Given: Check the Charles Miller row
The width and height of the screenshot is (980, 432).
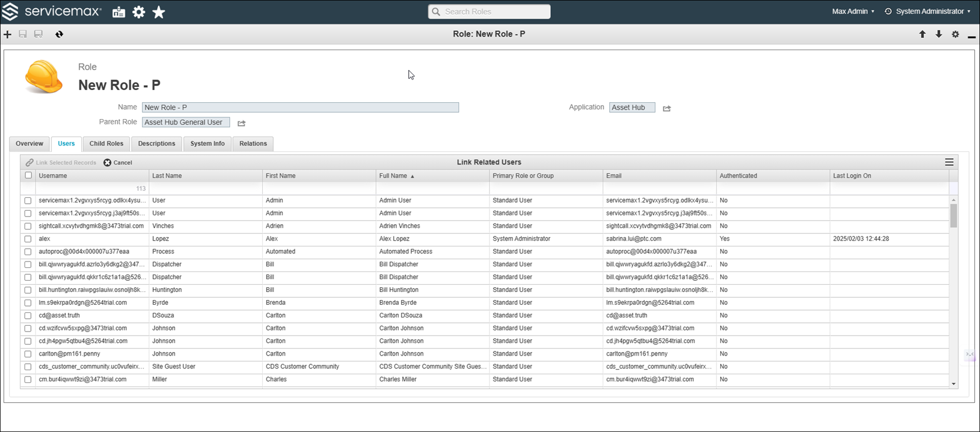Looking at the screenshot, I should coord(28,380).
